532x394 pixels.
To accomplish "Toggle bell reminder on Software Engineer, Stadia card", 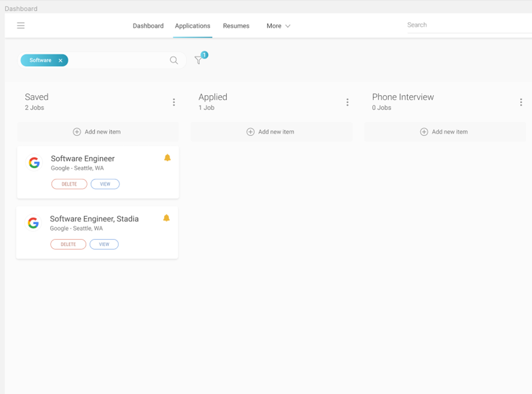I will coord(166,218).
